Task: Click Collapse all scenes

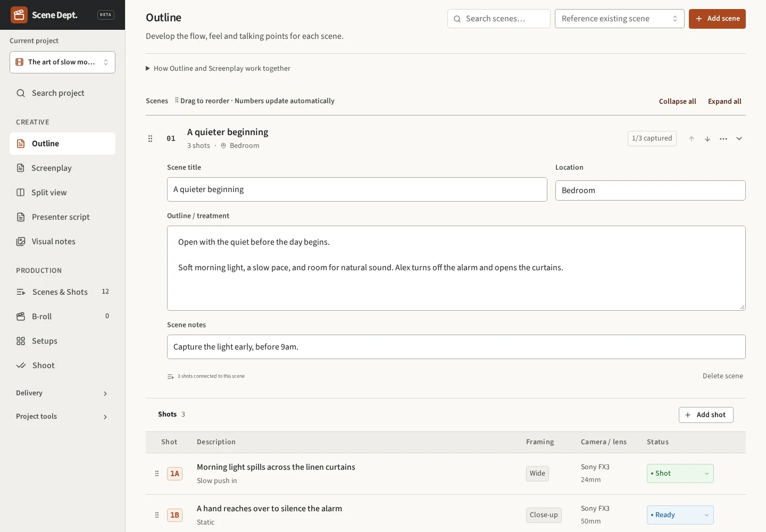Action: 677,102
